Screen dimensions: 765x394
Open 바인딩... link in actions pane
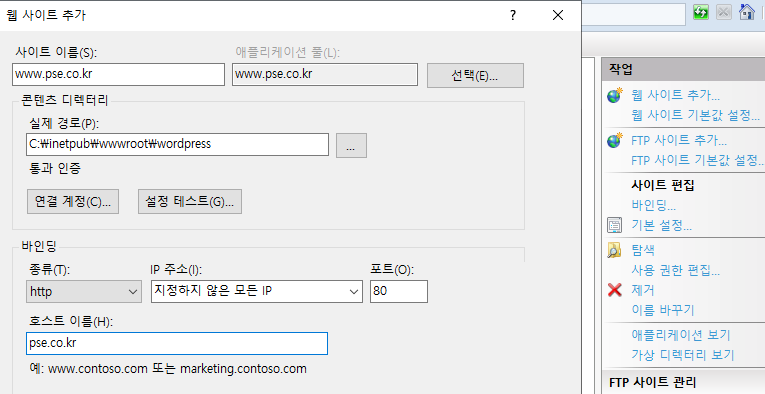point(653,205)
